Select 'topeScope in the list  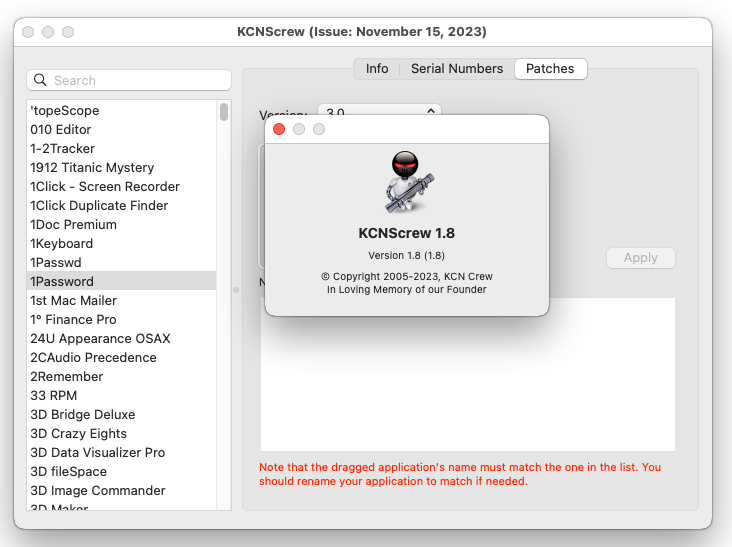pos(121,111)
